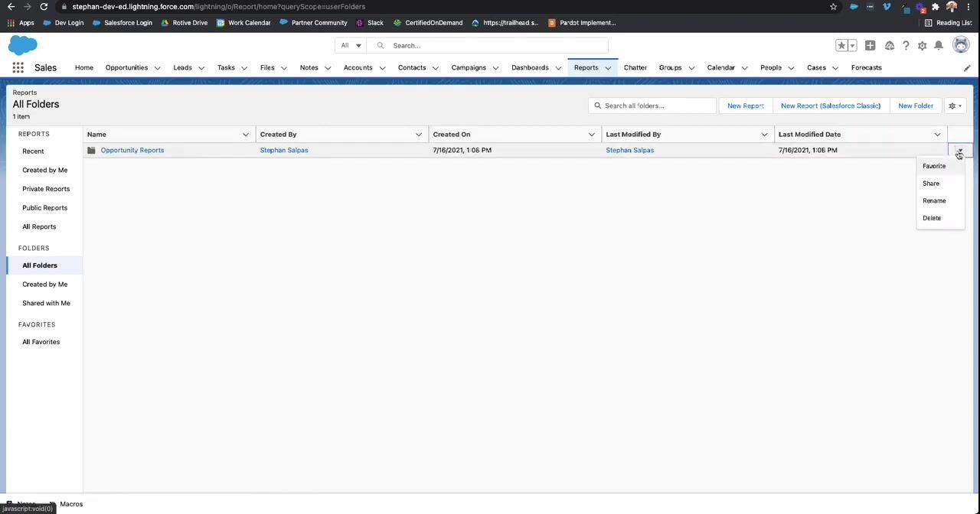
Task: Open the global actions plus icon
Action: 870,46
